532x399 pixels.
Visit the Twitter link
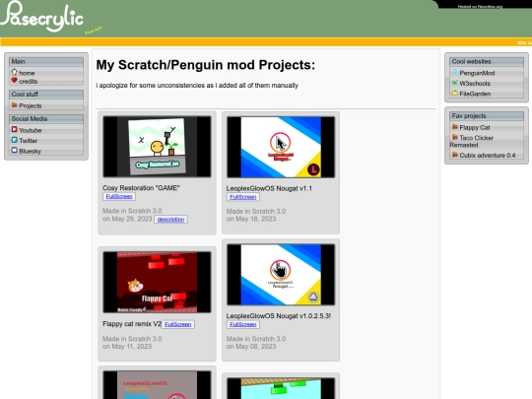coord(29,141)
